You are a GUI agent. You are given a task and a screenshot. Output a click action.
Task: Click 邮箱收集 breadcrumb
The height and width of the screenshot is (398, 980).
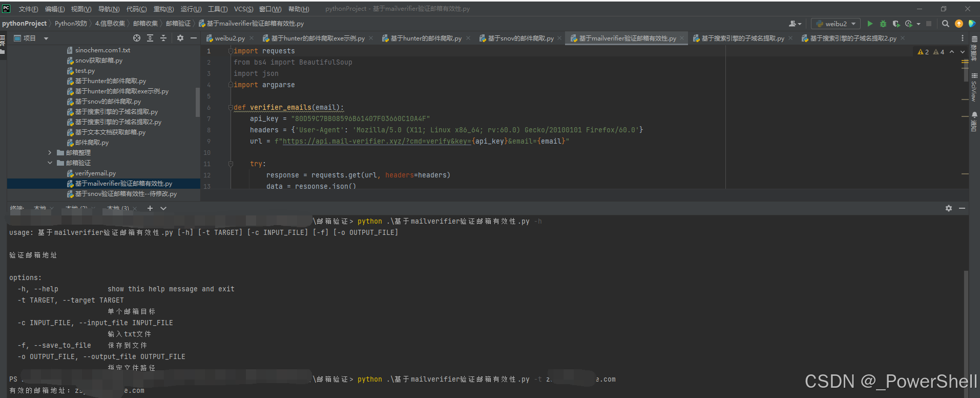(145, 24)
